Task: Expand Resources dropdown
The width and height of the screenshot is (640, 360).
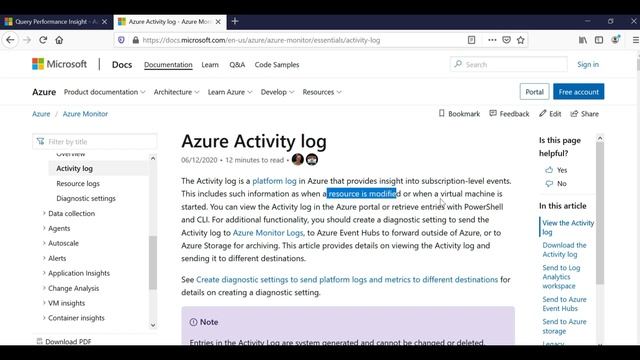Action: [x=322, y=92]
